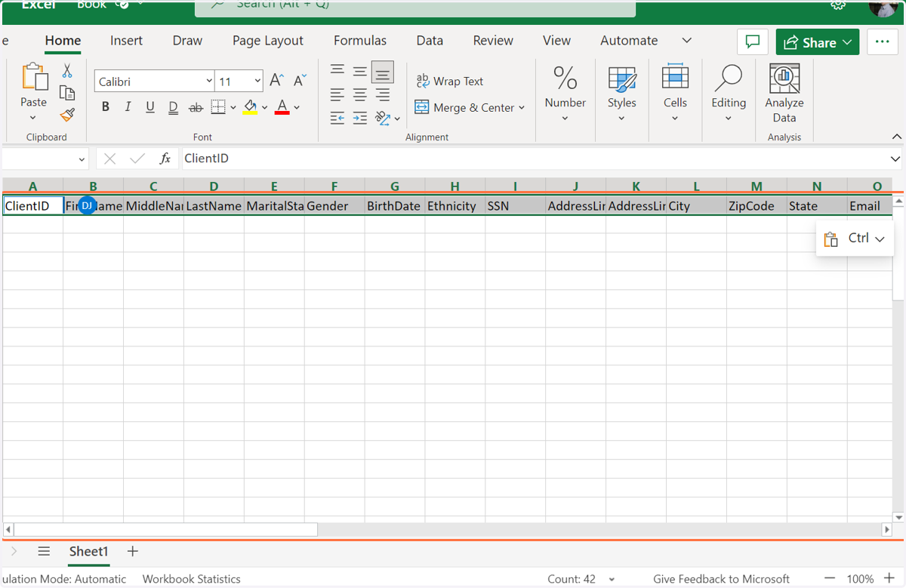Set top vertical alignment
Screen dimensions: 906x588
point(337,71)
